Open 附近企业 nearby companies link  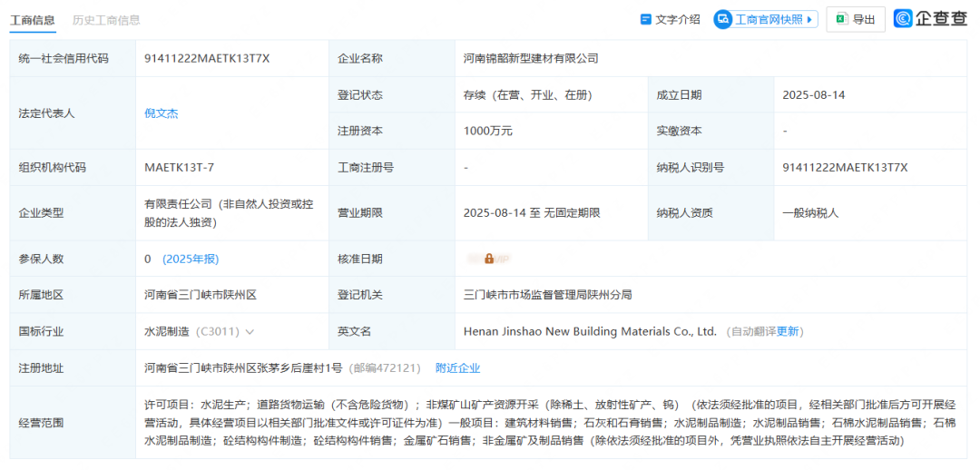(457, 368)
